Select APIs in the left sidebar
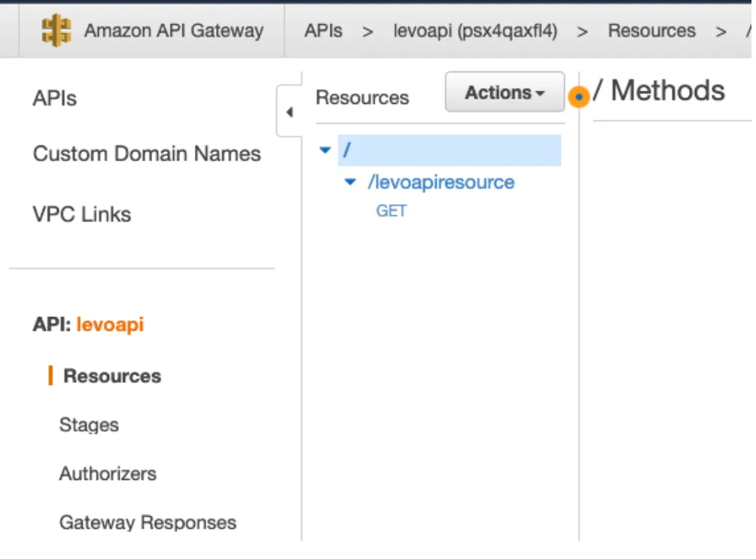The height and width of the screenshot is (559, 756). (54, 99)
